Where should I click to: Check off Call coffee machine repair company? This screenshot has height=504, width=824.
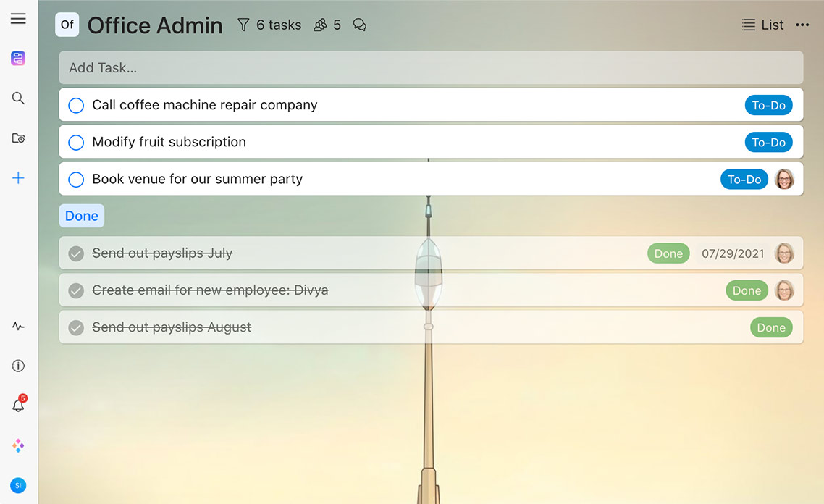tap(76, 106)
